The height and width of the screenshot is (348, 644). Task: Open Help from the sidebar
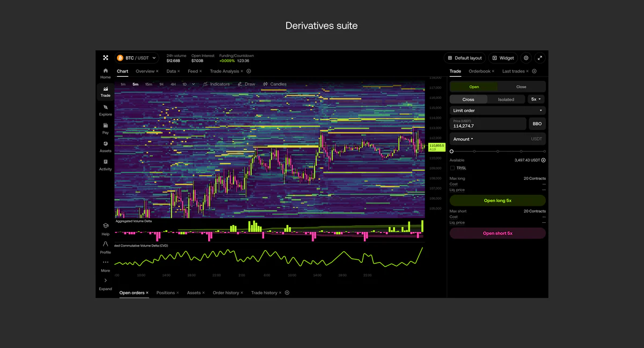[x=105, y=229]
